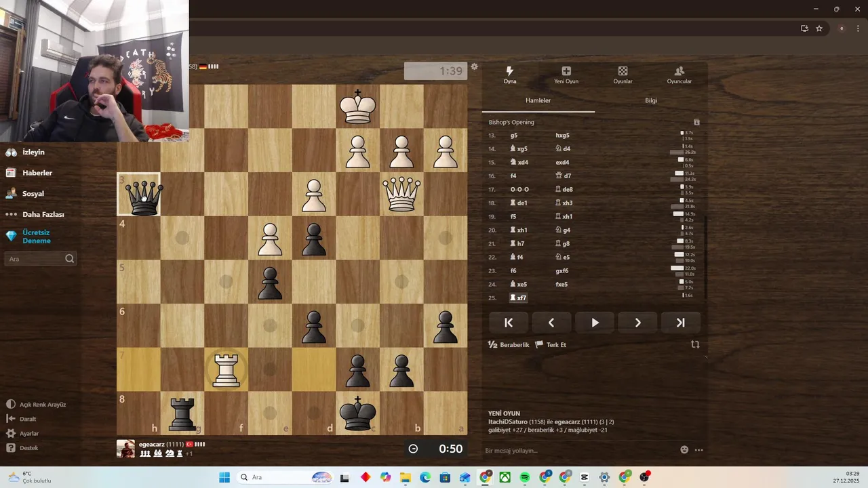Open chat more options dots
The image size is (868, 488).
click(698, 449)
